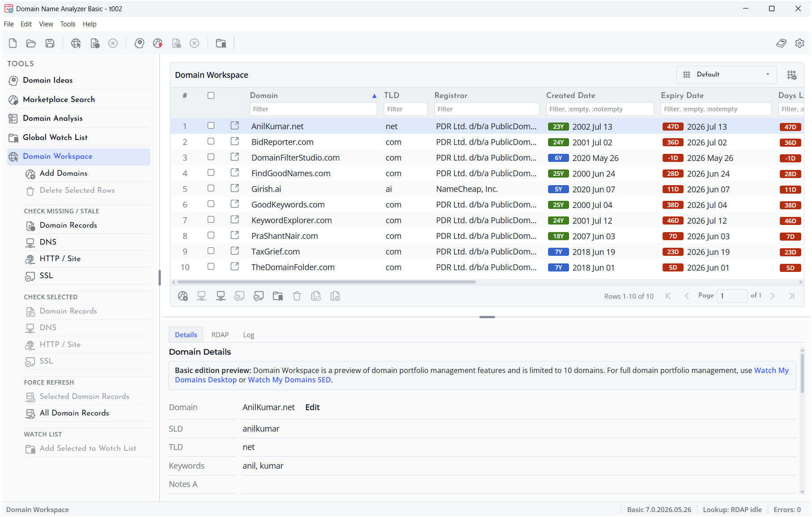Image resolution: width=812 pixels, height=517 pixels.
Task: Check the FindGoodNames.com row checkbox
Action: pyautogui.click(x=211, y=173)
